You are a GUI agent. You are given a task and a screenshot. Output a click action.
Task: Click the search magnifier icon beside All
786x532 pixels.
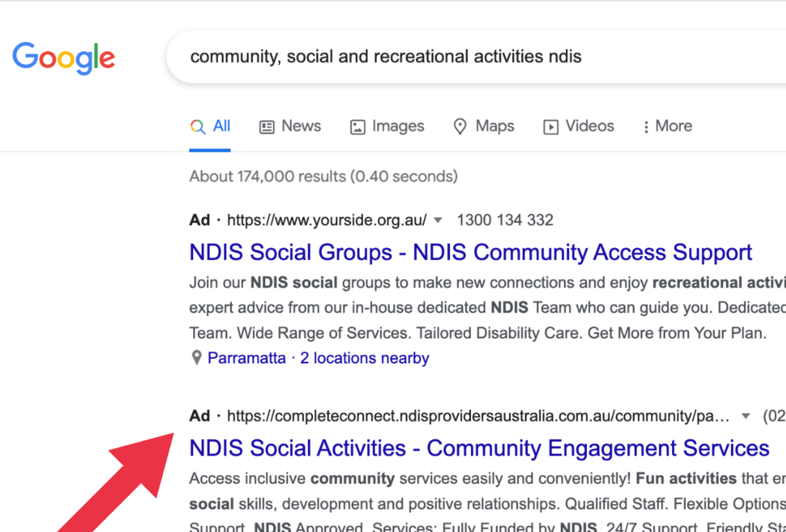pyautogui.click(x=198, y=127)
